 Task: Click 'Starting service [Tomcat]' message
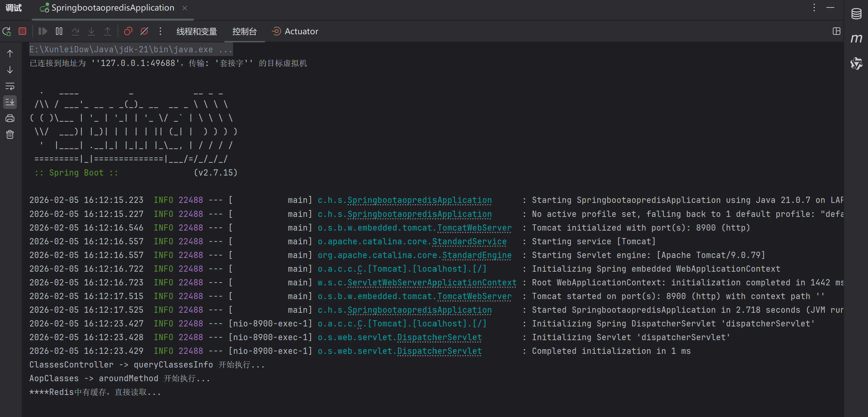tap(594, 241)
